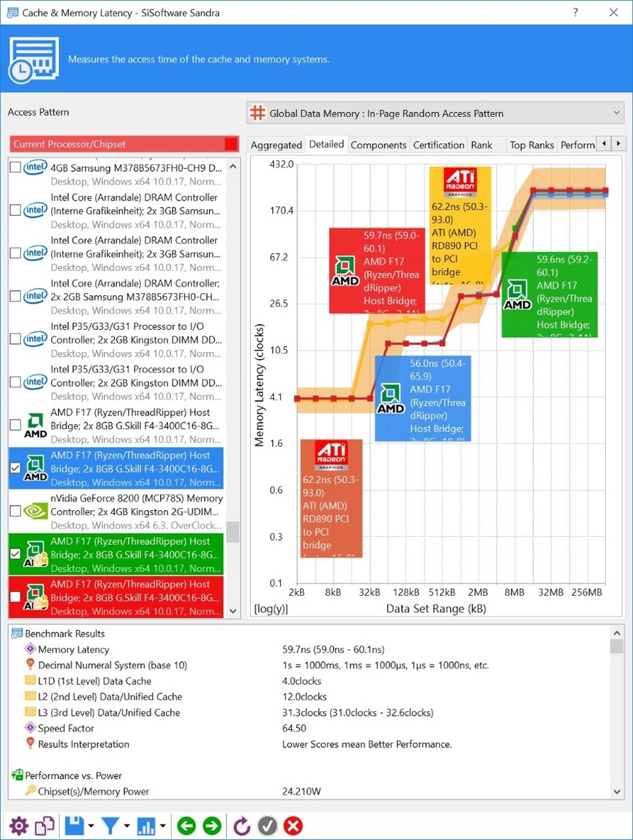The image size is (633, 840).
Task: Open the Certification tab
Action: [438, 144]
